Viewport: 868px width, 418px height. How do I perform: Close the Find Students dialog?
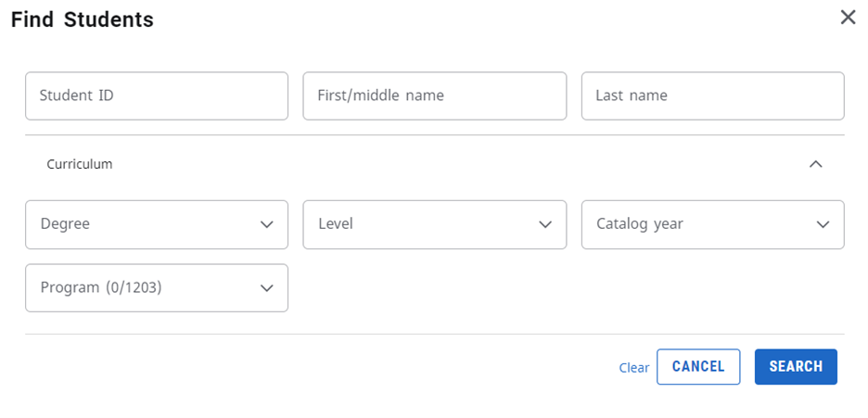pos(848,18)
